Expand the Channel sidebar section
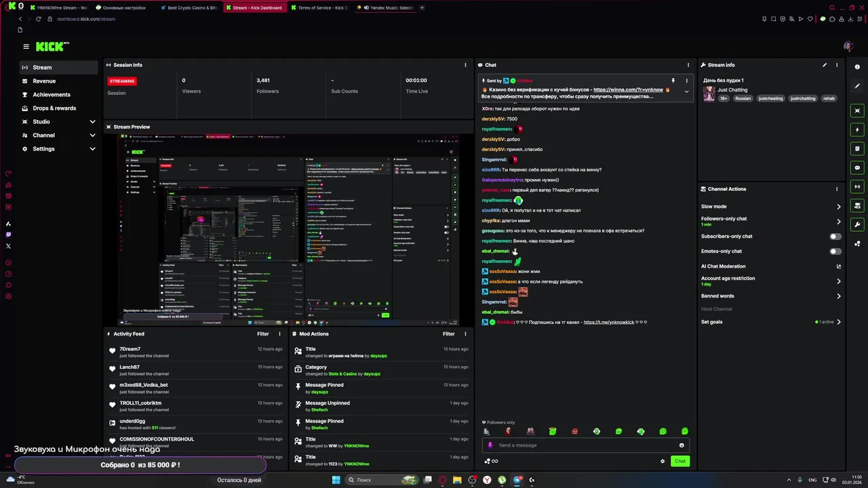868x488 pixels. (x=59, y=135)
